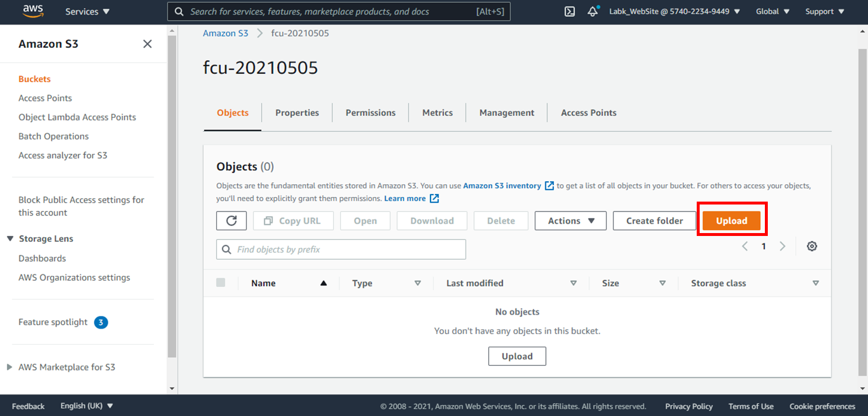The height and width of the screenshot is (416, 868).
Task: Switch to the Management tab
Action: click(x=507, y=112)
